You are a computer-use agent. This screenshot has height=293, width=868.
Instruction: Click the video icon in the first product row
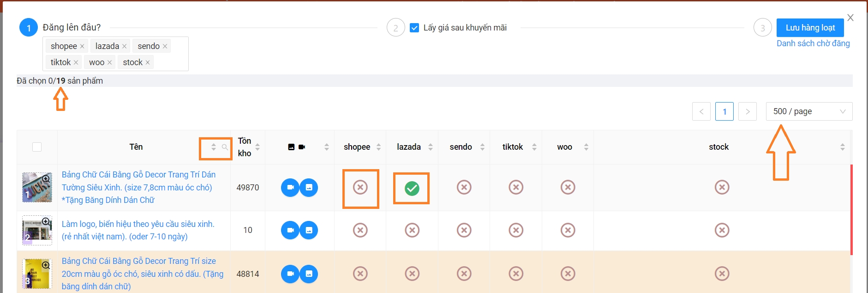tap(290, 188)
